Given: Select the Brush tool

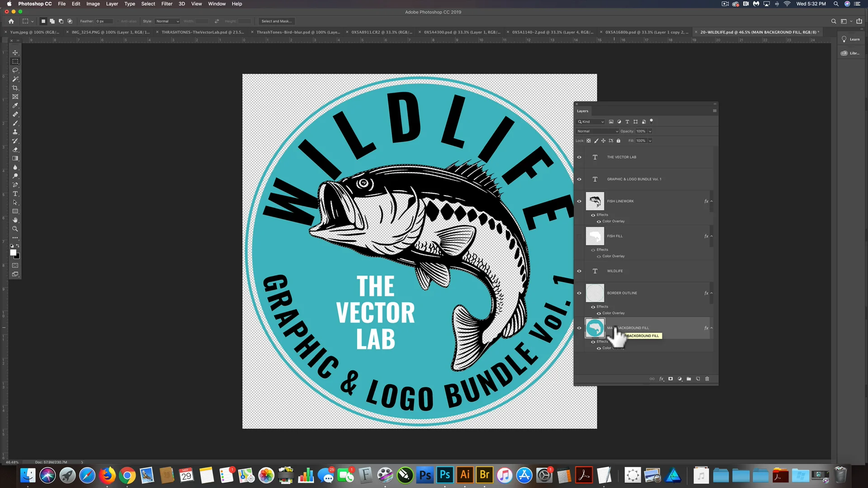Looking at the screenshot, I should (x=15, y=123).
